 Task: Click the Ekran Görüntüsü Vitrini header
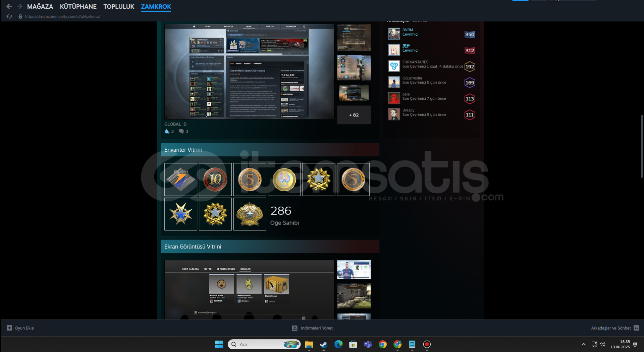[270, 246]
